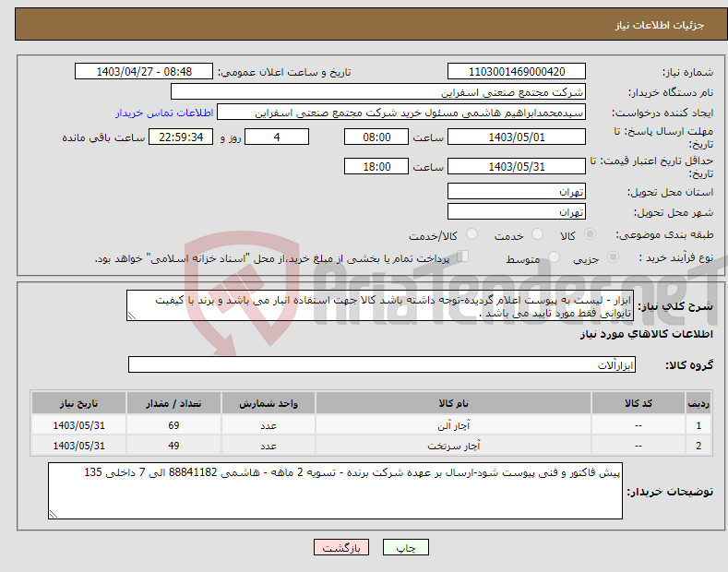The width and height of the screenshot is (728, 572).
Task: Click the delivery city field تهران
Action: click(x=517, y=211)
